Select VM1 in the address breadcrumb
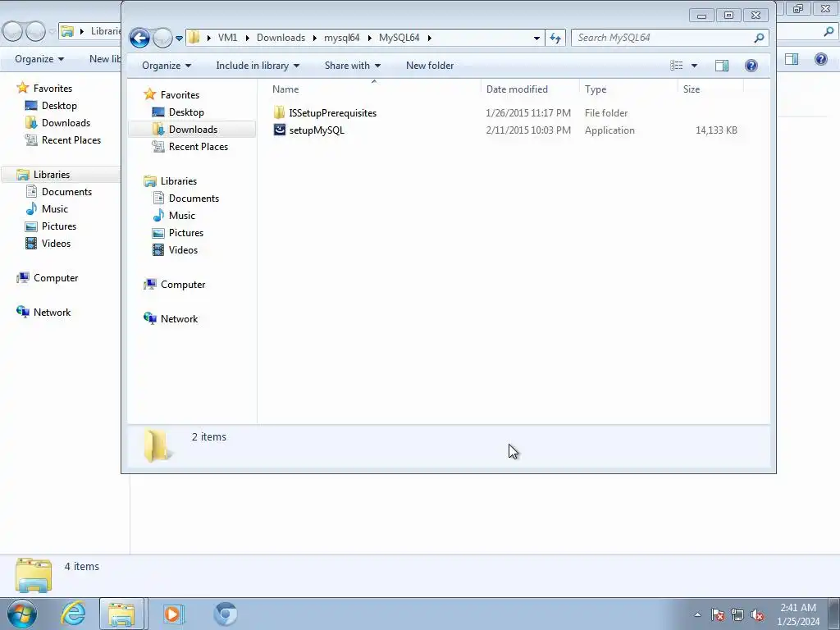 click(x=227, y=38)
